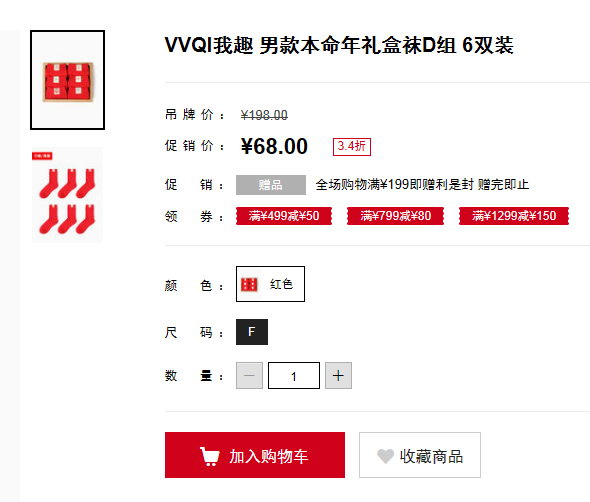The width and height of the screenshot is (590, 502).
Task: Claim the 满¥1299减¥150 coupon
Action: 514,216
